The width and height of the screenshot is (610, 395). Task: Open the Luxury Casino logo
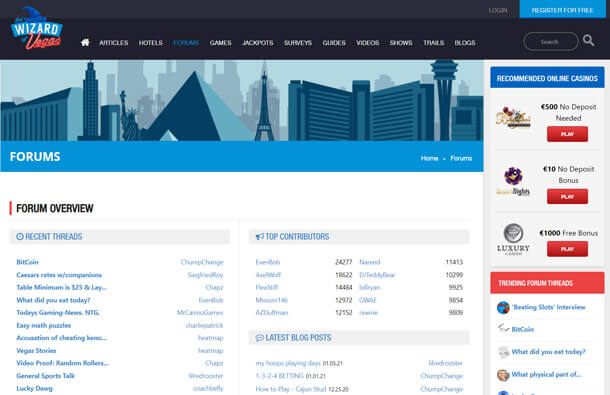coord(513,239)
